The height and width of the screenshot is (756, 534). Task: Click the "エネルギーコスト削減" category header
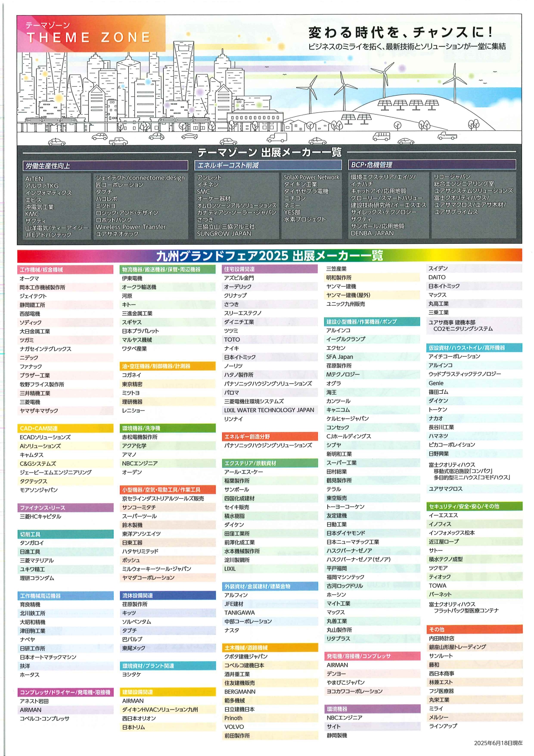268,165
